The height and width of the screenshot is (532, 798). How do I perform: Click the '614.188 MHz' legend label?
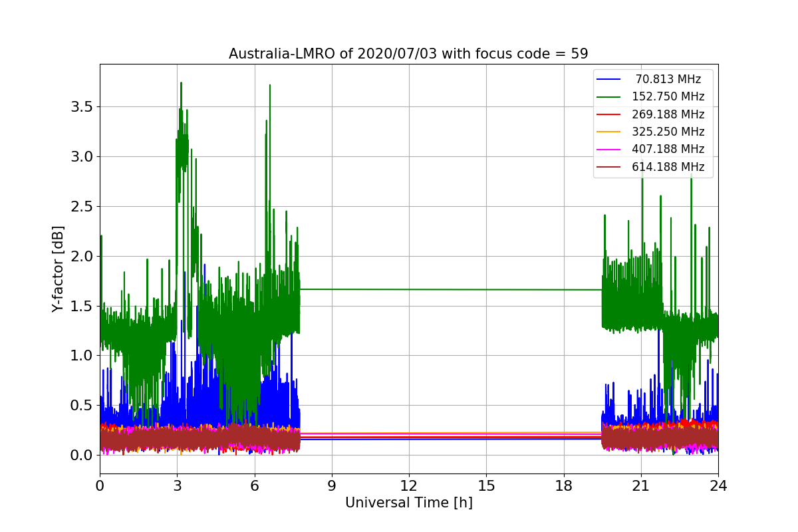668,167
